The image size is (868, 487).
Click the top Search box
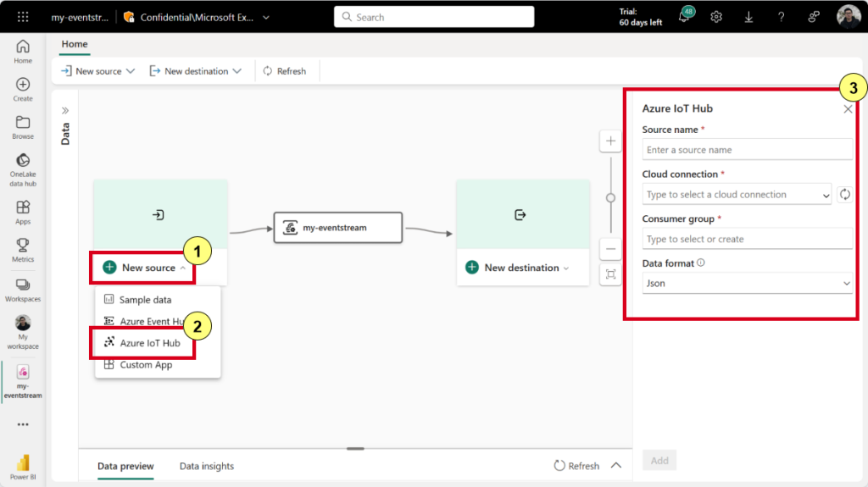pos(434,17)
